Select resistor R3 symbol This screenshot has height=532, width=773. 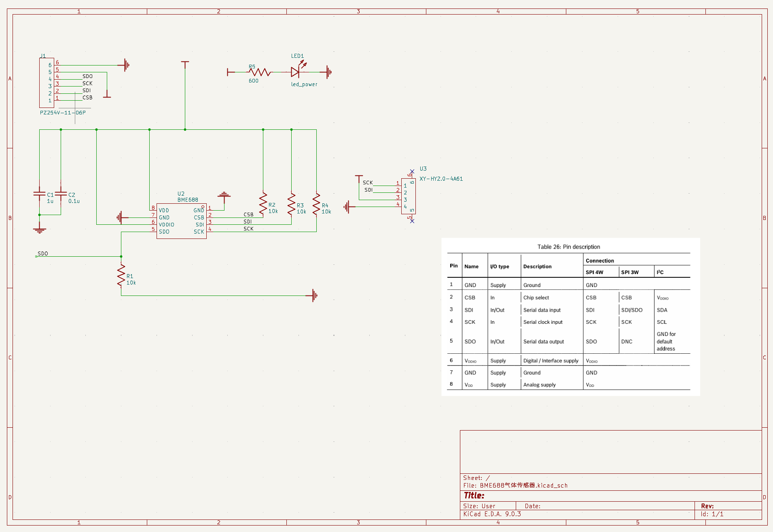pyautogui.click(x=291, y=204)
